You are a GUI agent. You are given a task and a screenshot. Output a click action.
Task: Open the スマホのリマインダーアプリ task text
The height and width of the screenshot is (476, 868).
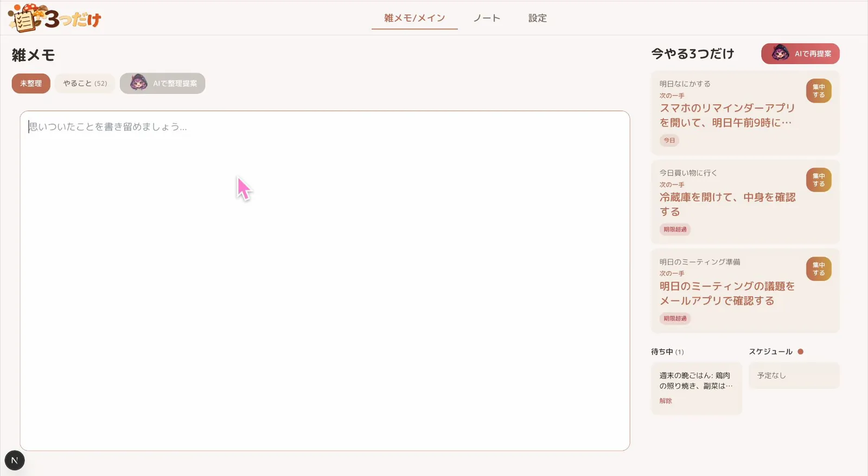point(727,115)
